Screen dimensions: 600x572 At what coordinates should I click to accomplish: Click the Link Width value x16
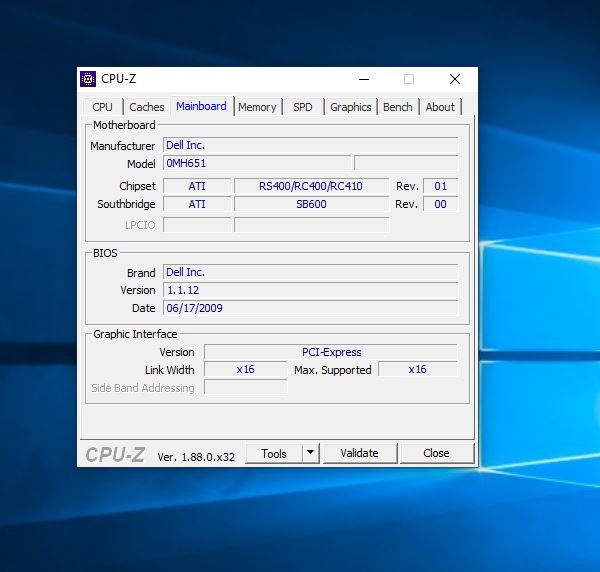tap(245, 369)
